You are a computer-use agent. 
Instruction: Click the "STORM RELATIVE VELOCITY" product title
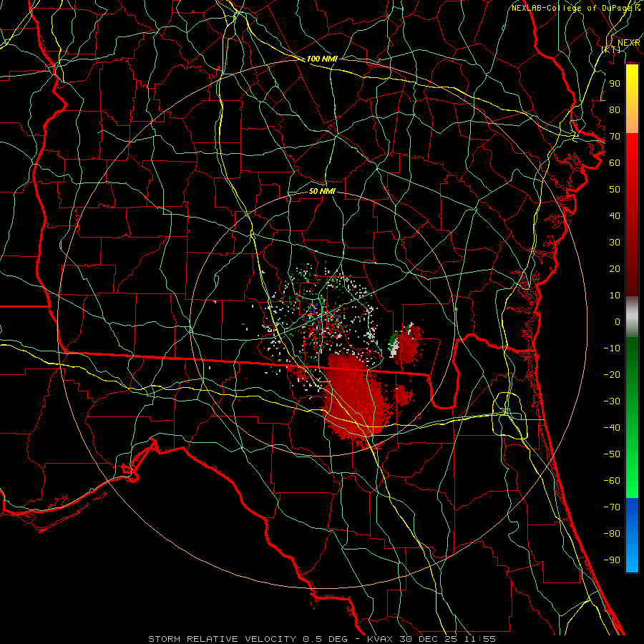pyautogui.click(x=222, y=639)
